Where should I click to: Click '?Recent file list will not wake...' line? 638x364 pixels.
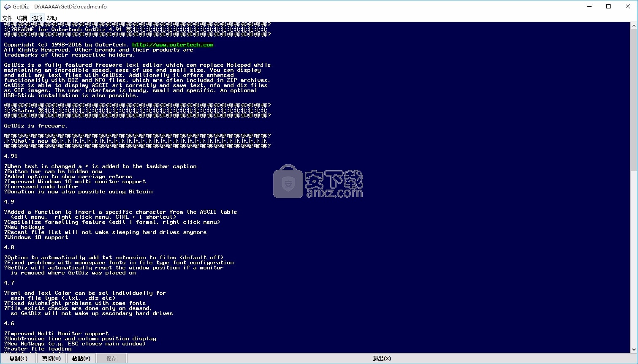(x=105, y=232)
